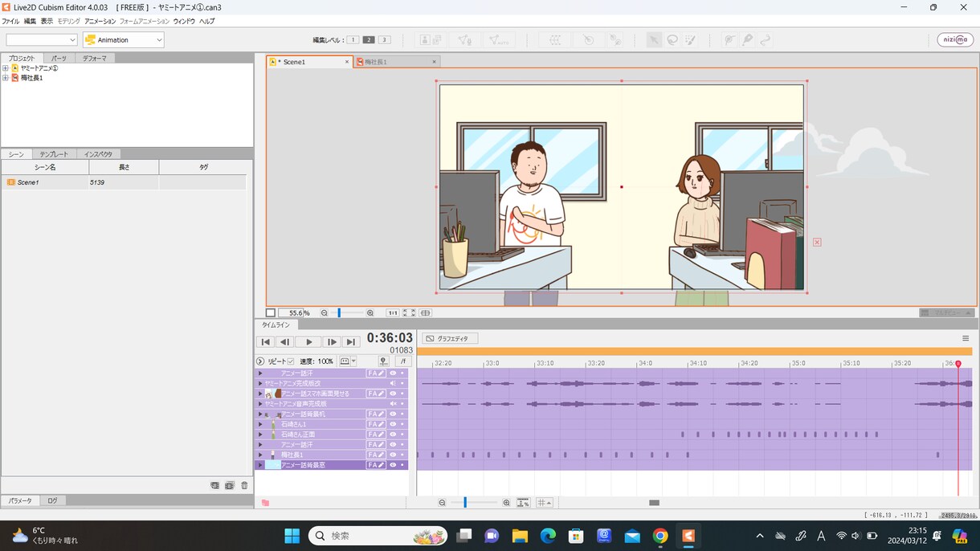
Task: Step back one frame
Action: 284,342
